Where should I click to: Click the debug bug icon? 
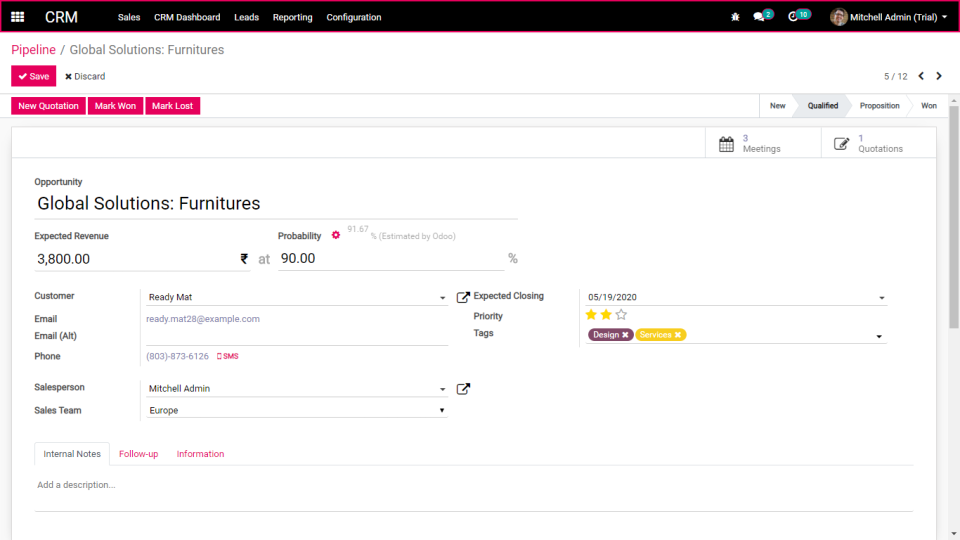735,17
